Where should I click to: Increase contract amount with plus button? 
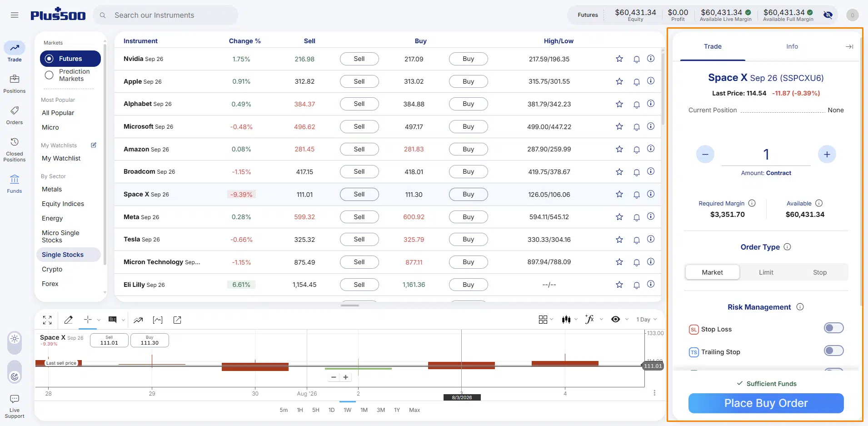(827, 155)
